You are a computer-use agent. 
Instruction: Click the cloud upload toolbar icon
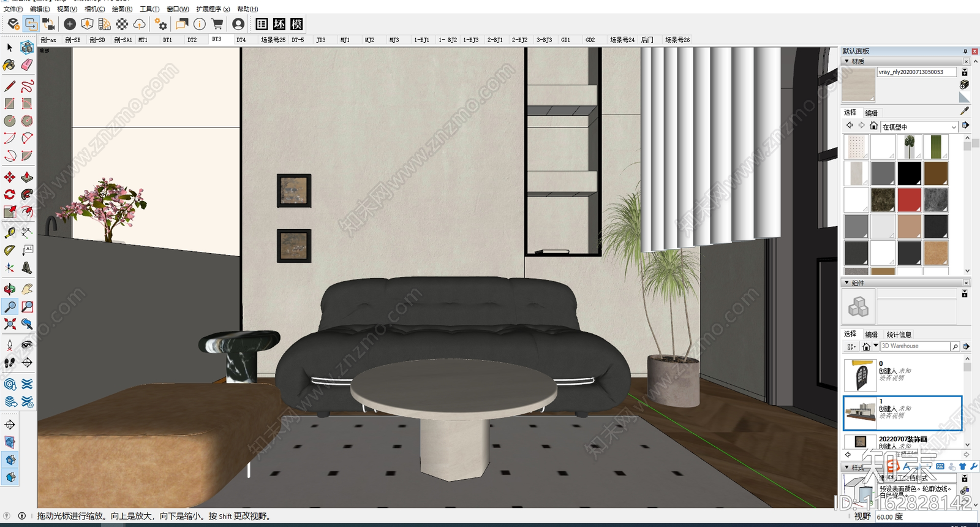139,24
